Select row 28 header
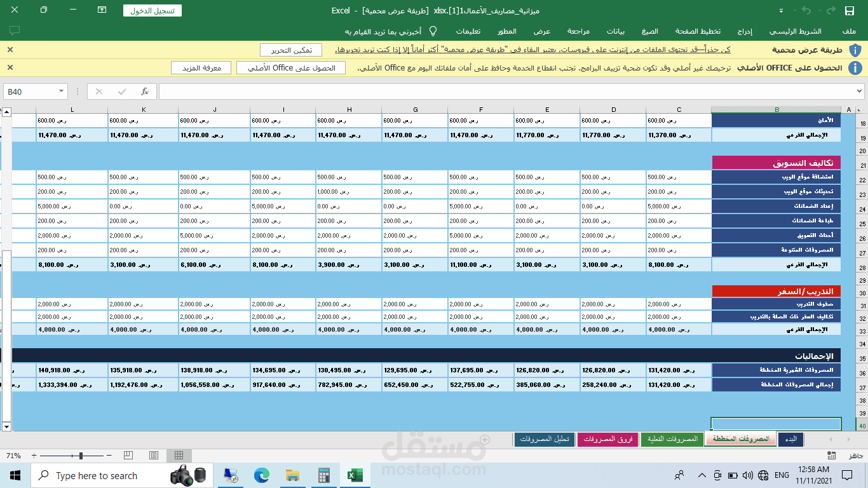The height and width of the screenshot is (488, 868). pos(862,264)
